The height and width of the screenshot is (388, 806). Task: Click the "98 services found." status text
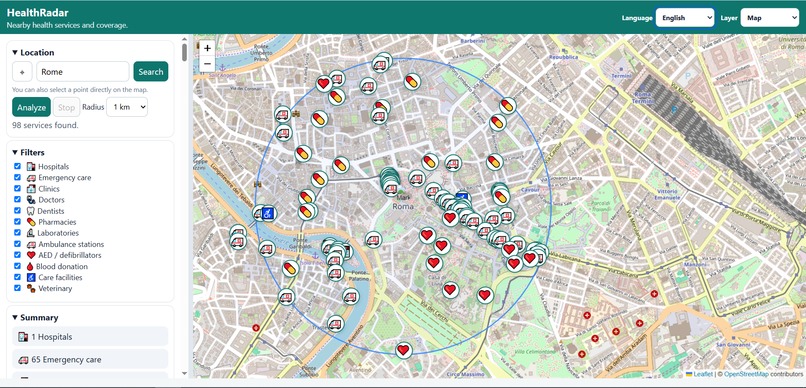(x=45, y=125)
